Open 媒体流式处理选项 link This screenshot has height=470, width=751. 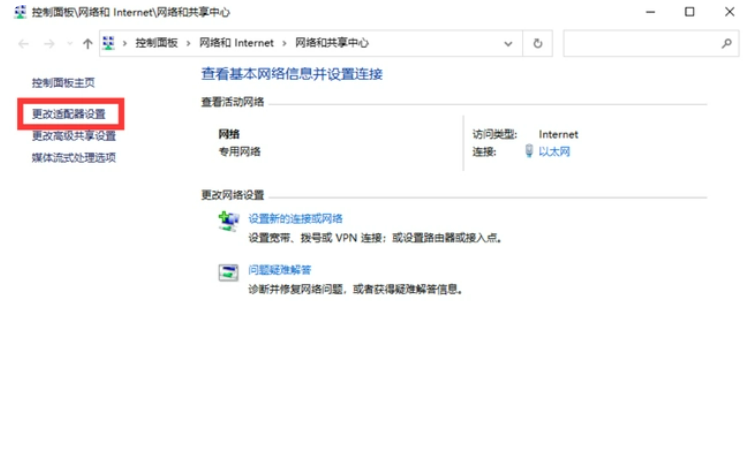pyautogui.click(x=73, y=157)
